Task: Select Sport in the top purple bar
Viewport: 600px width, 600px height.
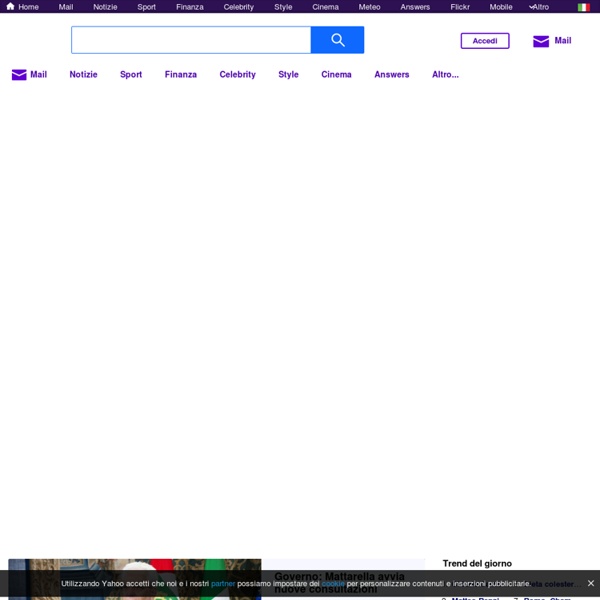Action: pos(147,7)
